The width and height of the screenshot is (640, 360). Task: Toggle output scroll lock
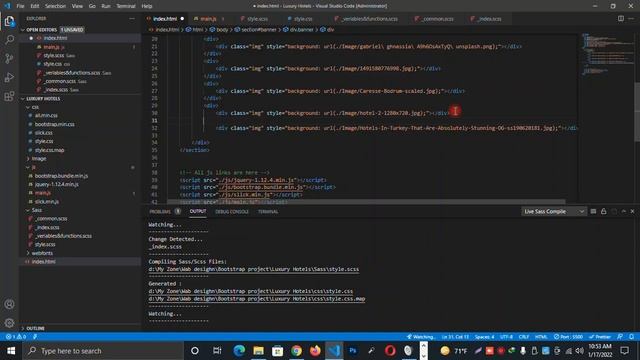tap(603, 211)
